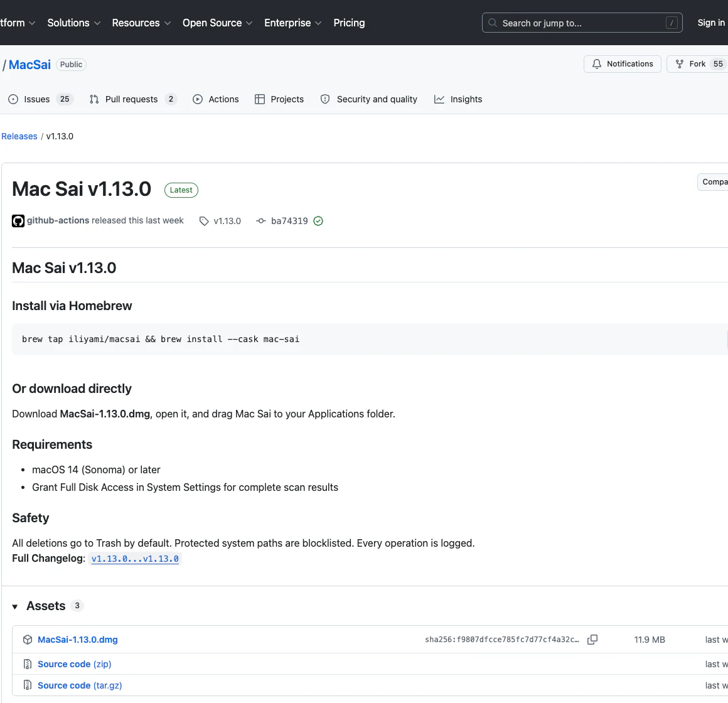The image size is (728, 703).
Task: Open the Pull requests tab
Action: click(x=133, y=99)
